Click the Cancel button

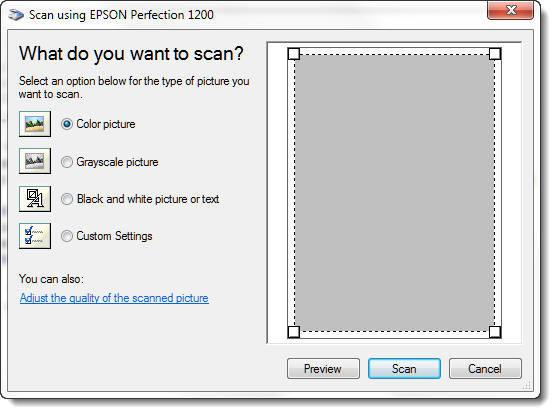(485, 369)
